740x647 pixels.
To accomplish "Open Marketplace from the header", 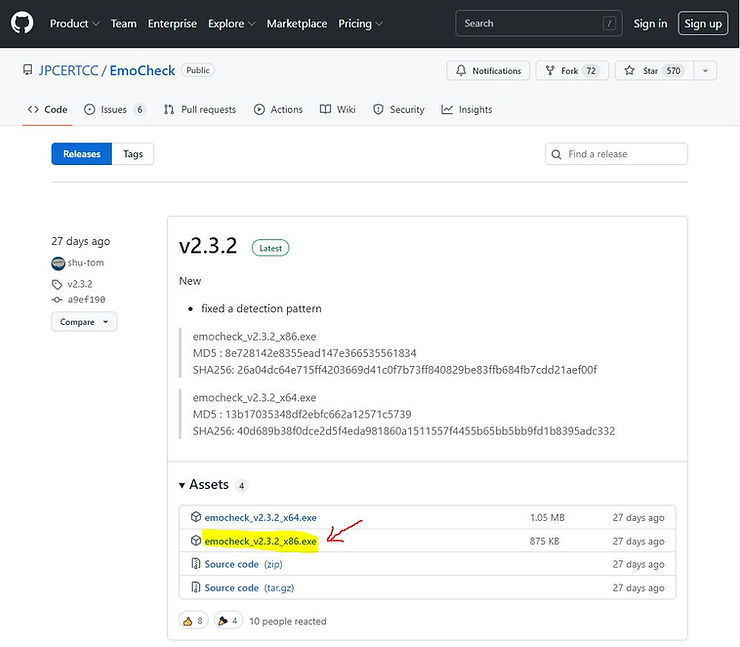I will point(297,24).
